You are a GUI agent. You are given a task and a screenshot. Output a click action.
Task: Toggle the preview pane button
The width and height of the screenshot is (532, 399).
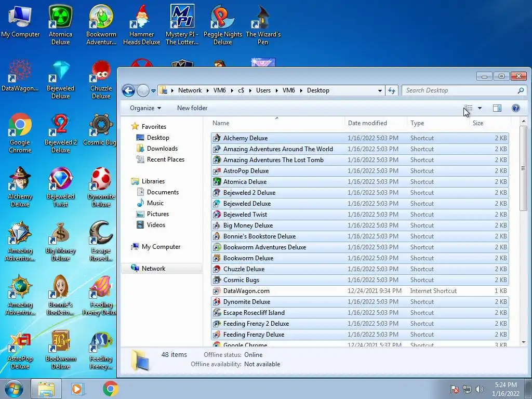tap(497, 108)
